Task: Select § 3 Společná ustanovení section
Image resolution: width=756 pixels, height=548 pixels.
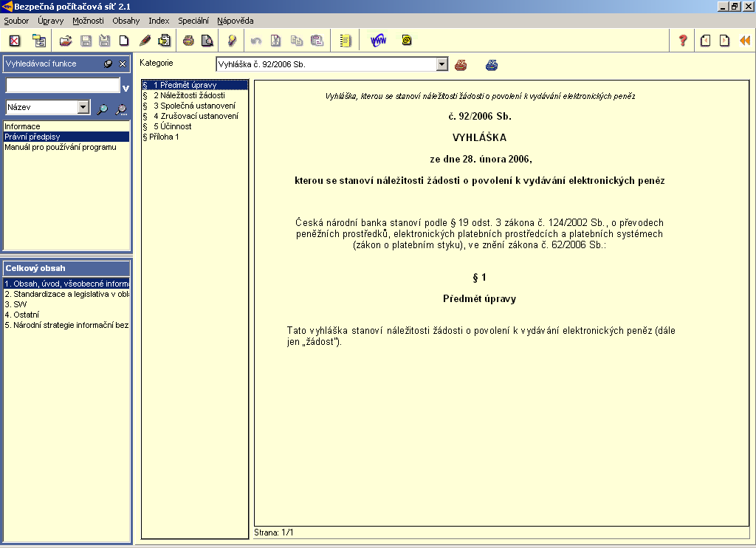Action: [195, 106]
